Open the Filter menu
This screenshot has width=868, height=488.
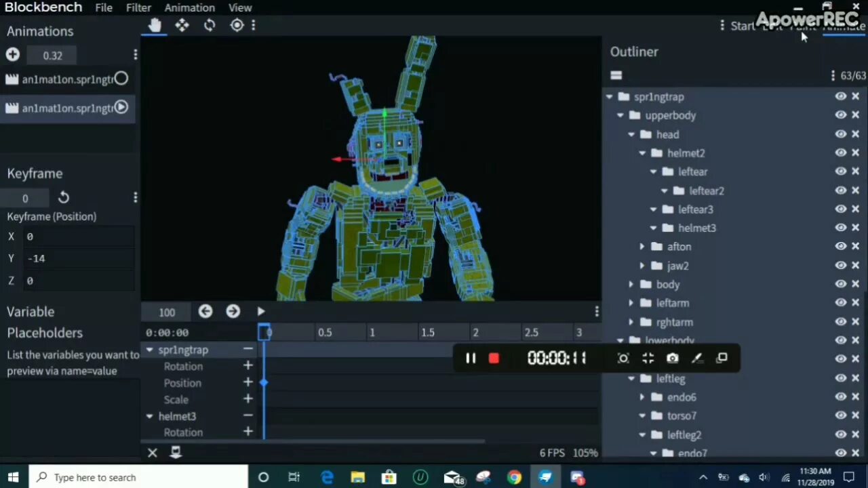[138, 7]
